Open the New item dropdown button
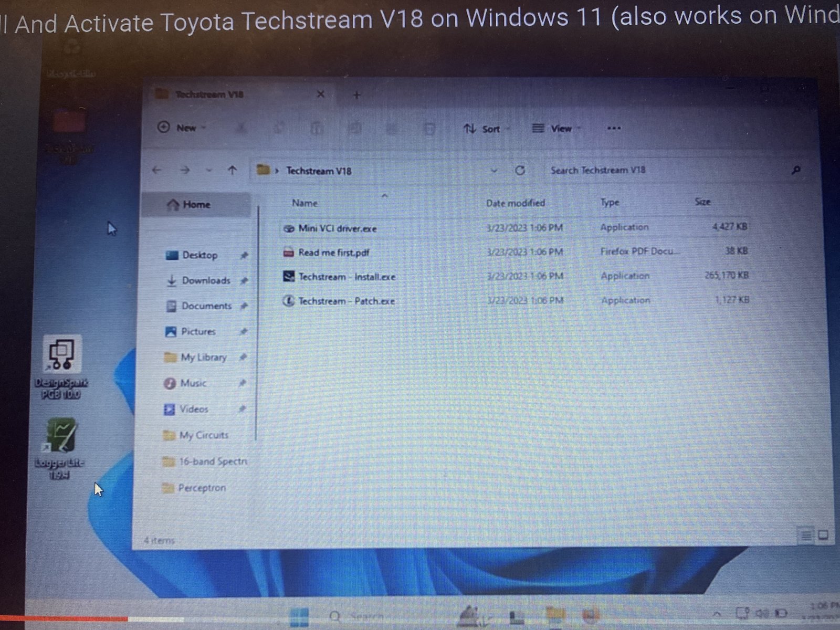Screen dimensions: 840x630 point(181,128)
